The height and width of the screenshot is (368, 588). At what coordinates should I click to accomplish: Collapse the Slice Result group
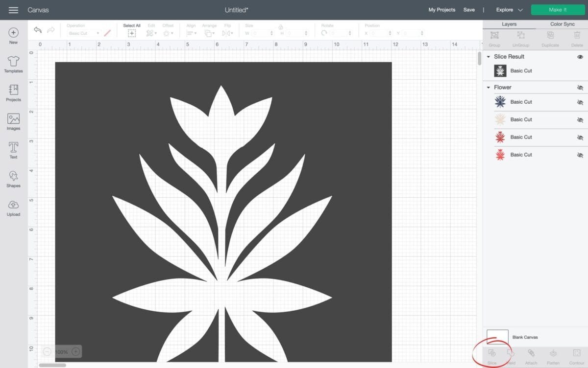click(x=488, y=57)
